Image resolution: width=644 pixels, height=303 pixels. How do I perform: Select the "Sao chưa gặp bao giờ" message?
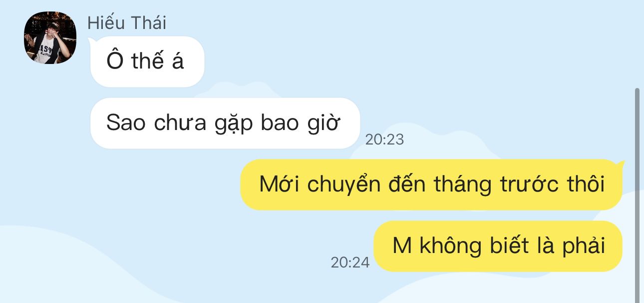(225, 123)
